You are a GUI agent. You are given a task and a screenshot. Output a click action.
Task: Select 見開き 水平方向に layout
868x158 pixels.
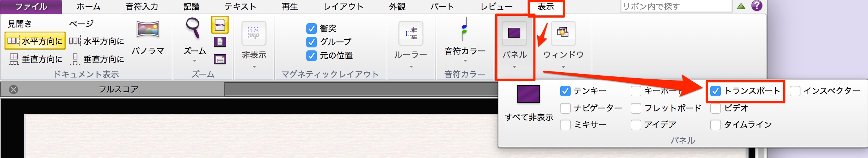tap(35, 41)
